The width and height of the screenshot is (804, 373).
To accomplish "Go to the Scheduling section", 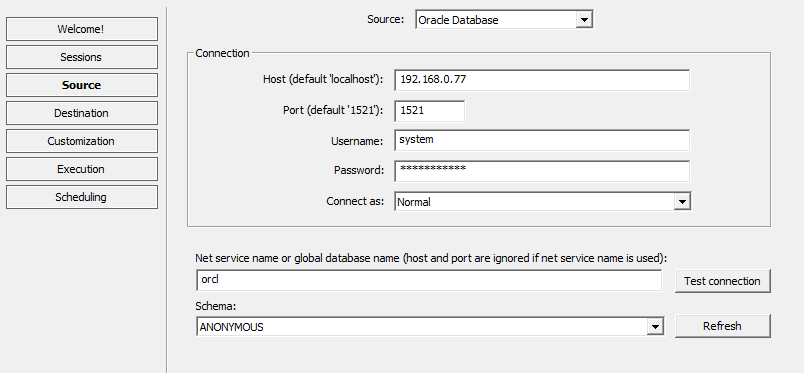I will pos(82,197).
